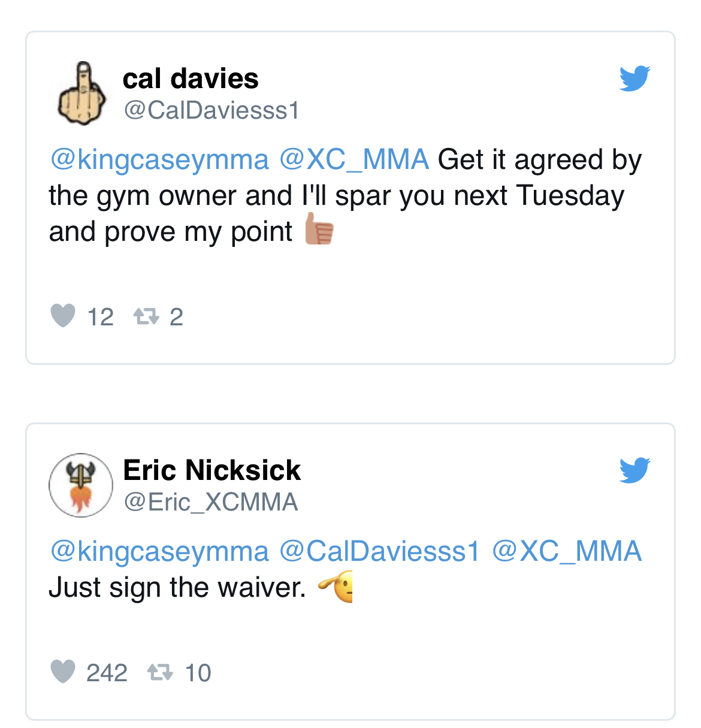The image size is (701, 728).
Task: Click the @Eric_XCMMA handle under Eric Nicksick
Action: coord(210,502)
